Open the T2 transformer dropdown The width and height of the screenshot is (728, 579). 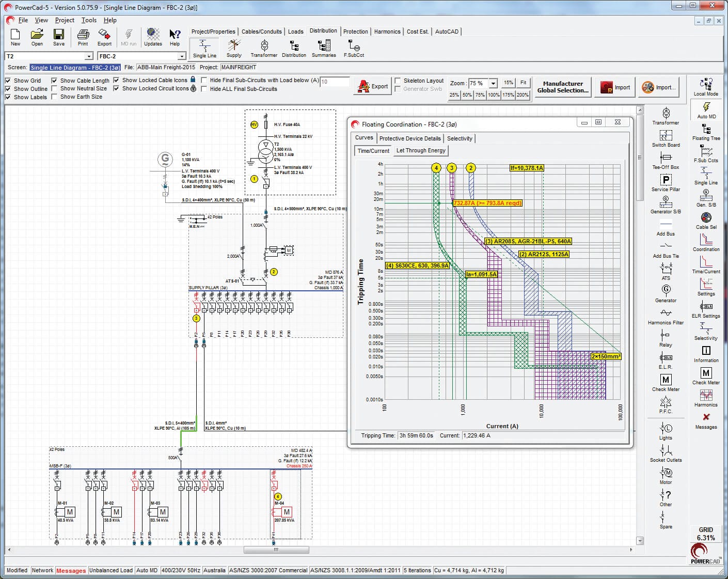coord(88,56)
